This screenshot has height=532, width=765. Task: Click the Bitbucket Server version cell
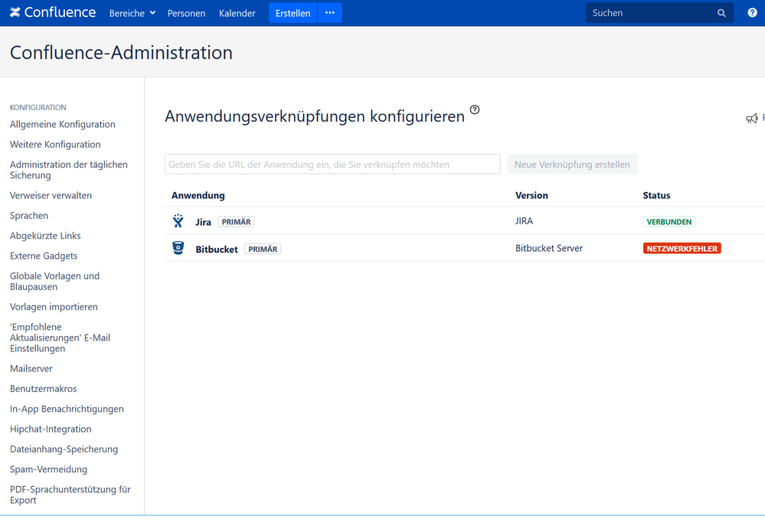coord(549,248)
